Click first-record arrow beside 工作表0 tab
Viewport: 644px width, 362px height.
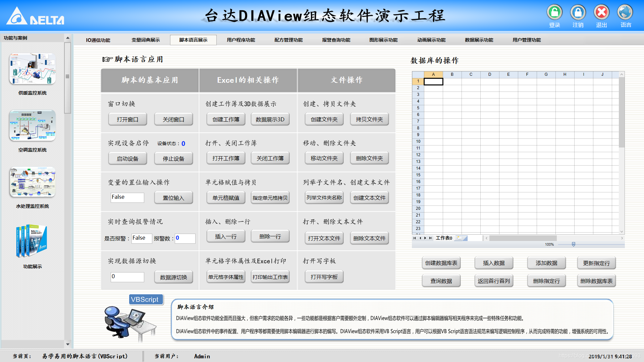coord(415,238)
